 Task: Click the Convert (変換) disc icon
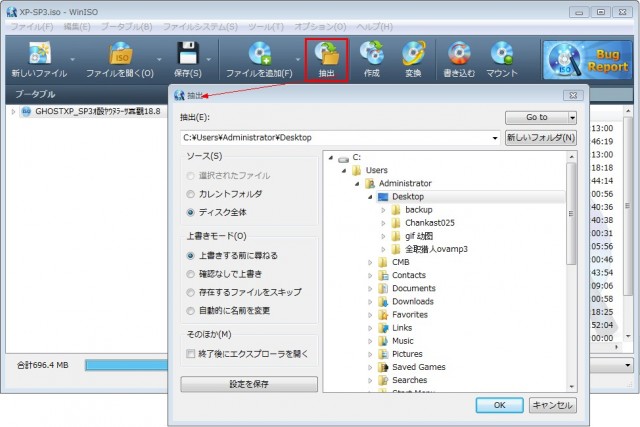pyautogui.click(x=413, y=53)
